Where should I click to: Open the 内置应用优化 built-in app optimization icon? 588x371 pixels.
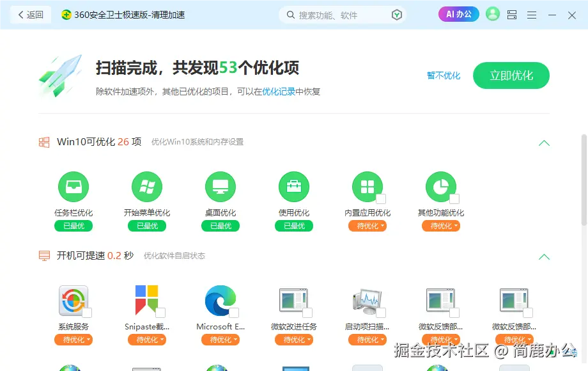pyautogui.click(x=367, y=186)
